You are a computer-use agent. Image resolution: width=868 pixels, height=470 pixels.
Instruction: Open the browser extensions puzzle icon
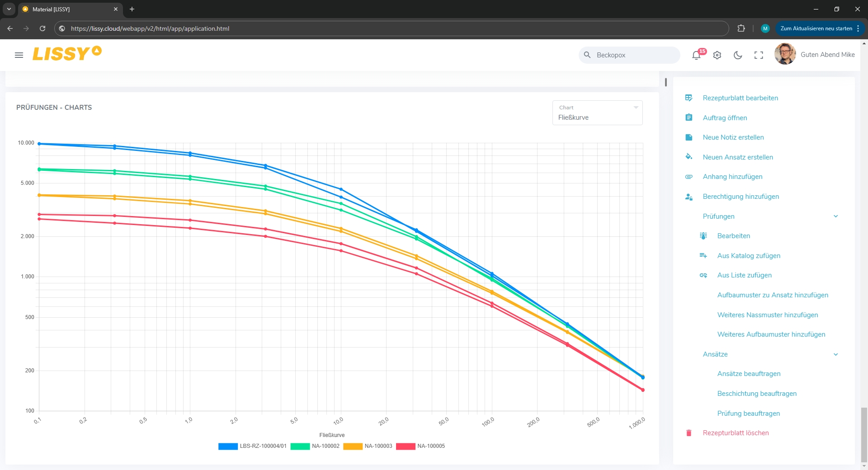pyautogui.click(x=741, y=28)
